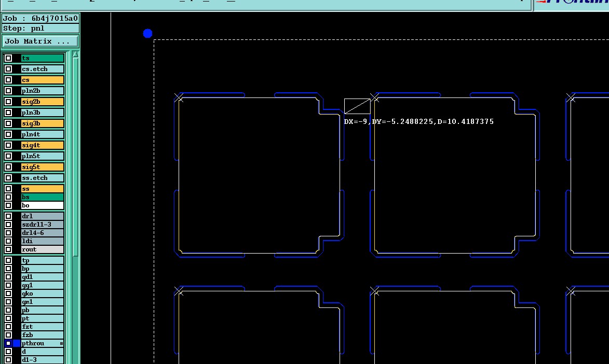This screenshot has height=364, width=609.
Task: Toggle the checkbox beside layer ss.etch
Action: (8, 178)
